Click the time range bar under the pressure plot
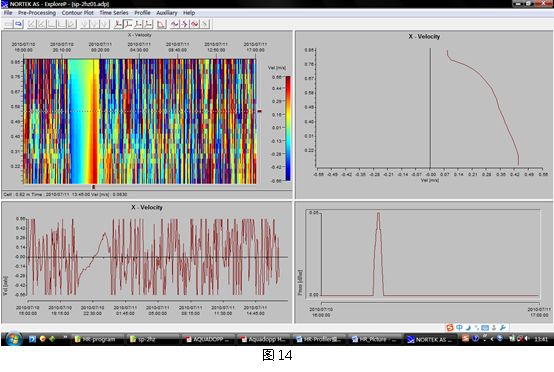The image size is (554, 372). point(430,303)
